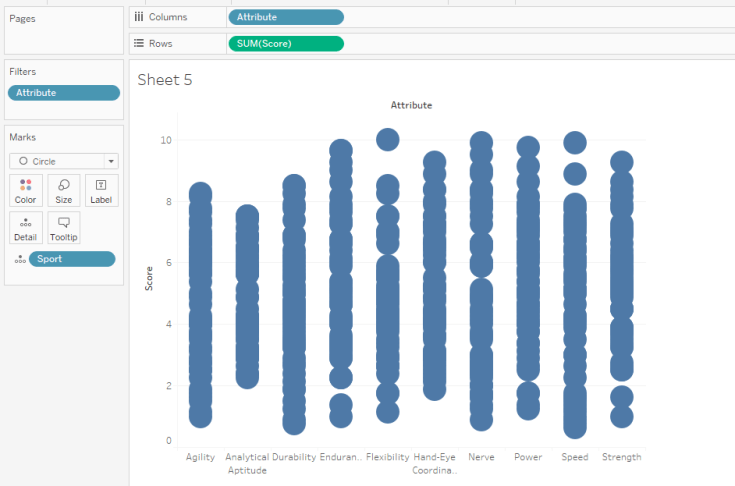The width and height of the screenshot is (735, 486).
Task: Click the Hand-Eye Coordination axis label
Action: [x=434, y=463]
